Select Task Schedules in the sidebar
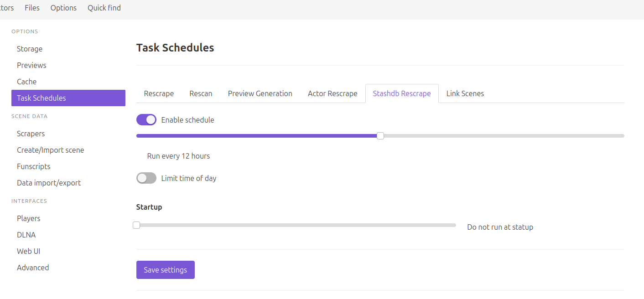The width and height of the screenshot is (644, 299). (x=68, y=98)
